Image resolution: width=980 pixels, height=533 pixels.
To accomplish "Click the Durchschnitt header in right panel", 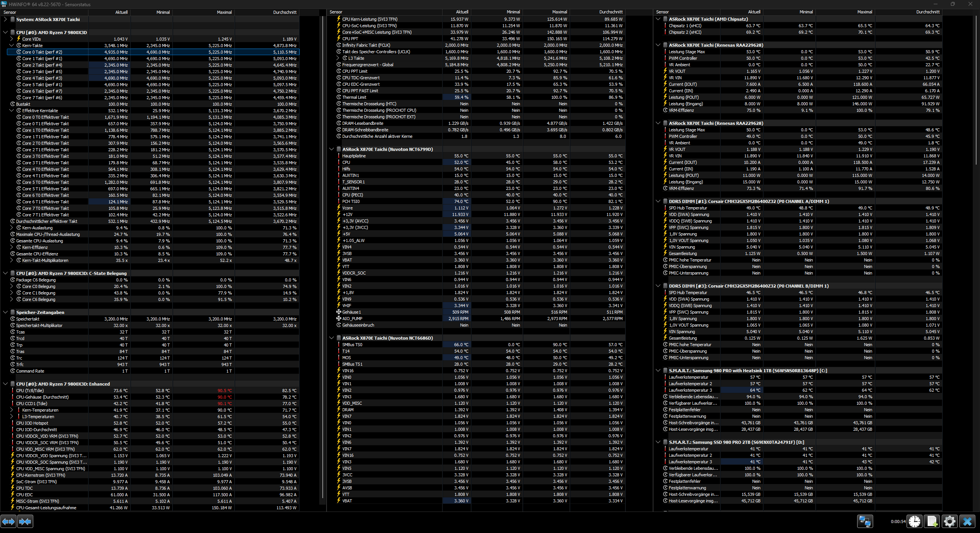I will point(928,12).
